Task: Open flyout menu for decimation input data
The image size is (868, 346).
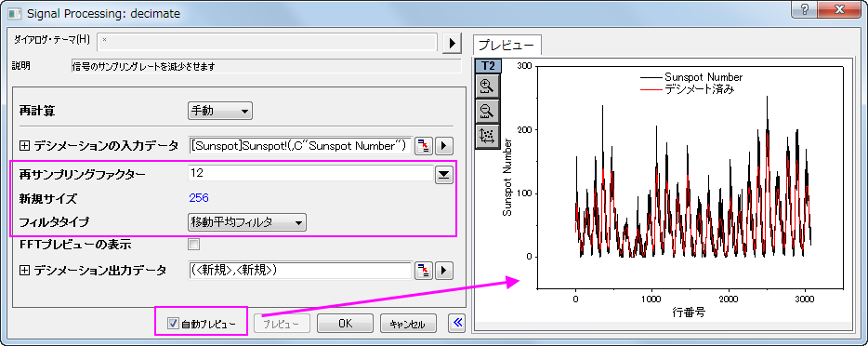Action: click(x=444, y=146)
